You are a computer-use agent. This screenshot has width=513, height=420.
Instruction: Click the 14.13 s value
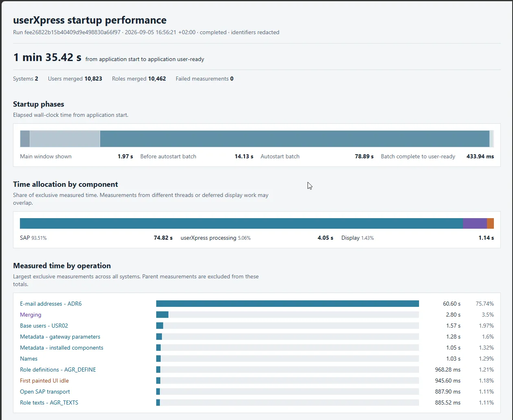point(244,156)
